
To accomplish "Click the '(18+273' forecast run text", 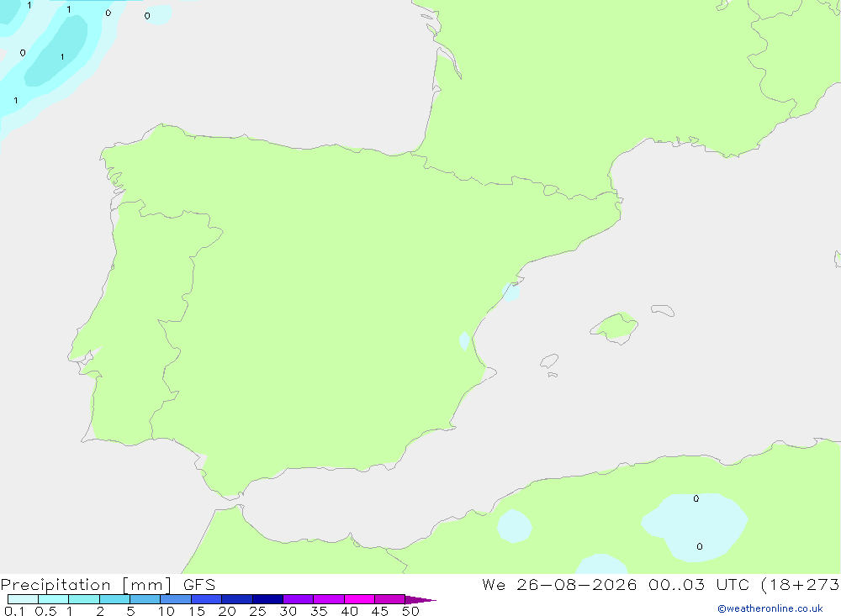I will [x=801, y=584].
